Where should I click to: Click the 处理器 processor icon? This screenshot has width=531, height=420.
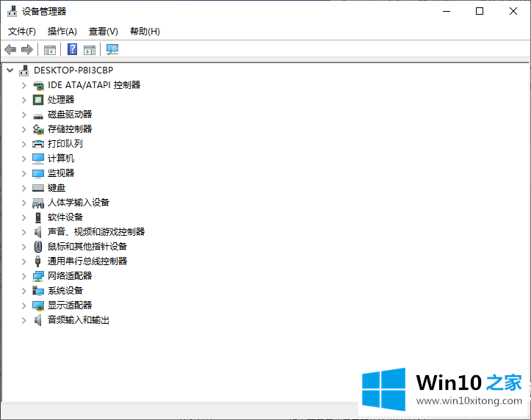click(38, 100)
